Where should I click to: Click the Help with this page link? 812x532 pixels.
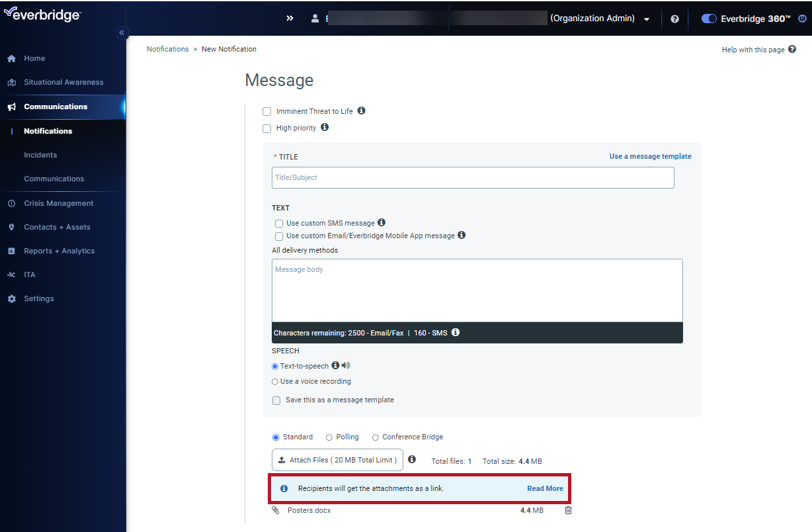click(753, 50)
